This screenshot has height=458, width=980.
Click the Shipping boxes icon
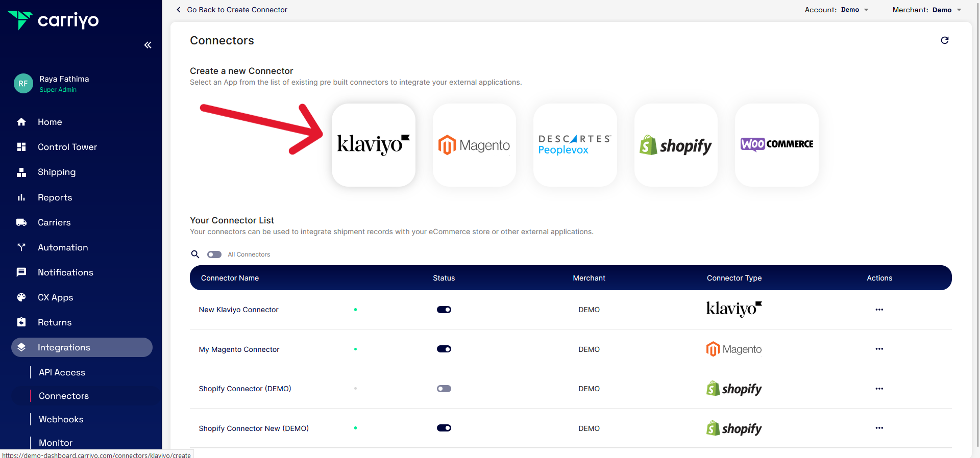(x=21, y=172)
